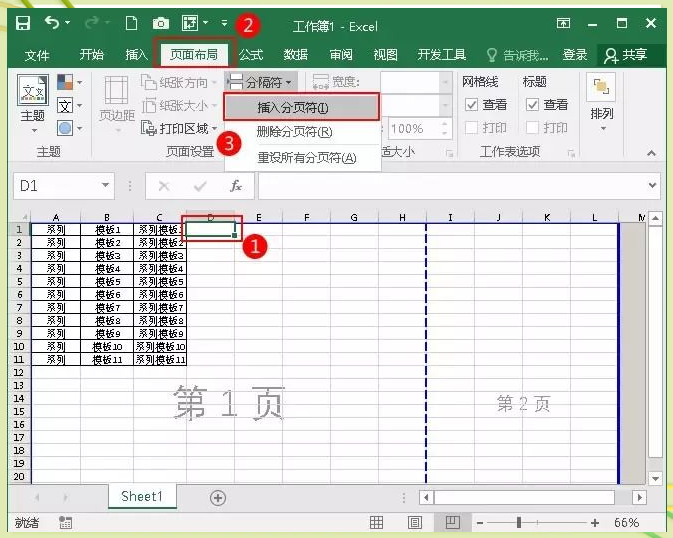Click the New blank document icon

[x=131, y=23]
